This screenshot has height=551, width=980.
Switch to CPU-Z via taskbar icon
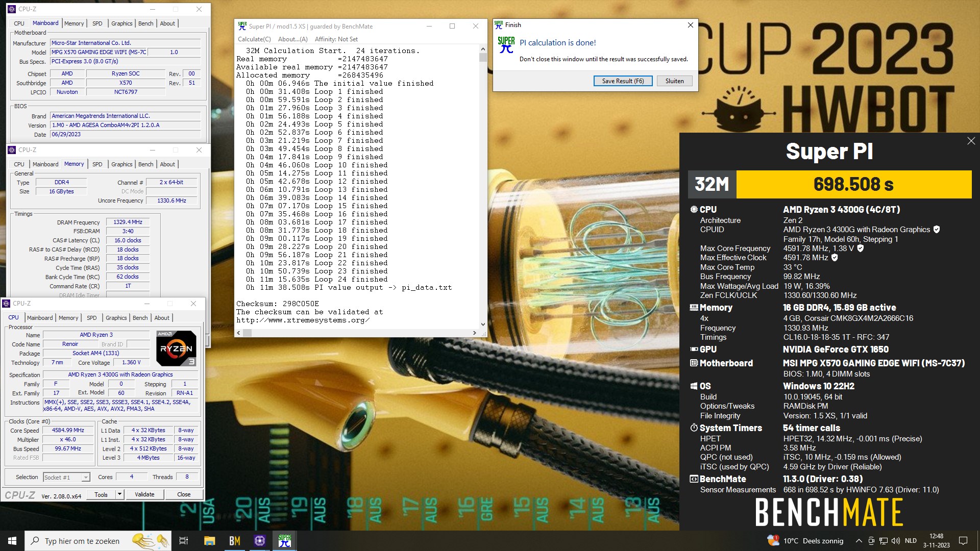(x=260, y=541)
